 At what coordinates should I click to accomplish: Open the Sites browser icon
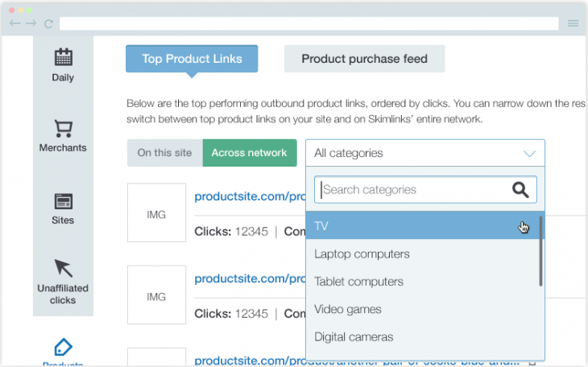(x=63, y=200)
